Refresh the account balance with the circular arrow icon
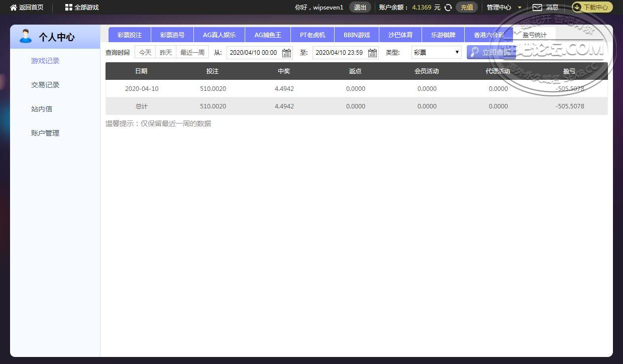This screenshot has width=623, height=364. coord(448,8)
